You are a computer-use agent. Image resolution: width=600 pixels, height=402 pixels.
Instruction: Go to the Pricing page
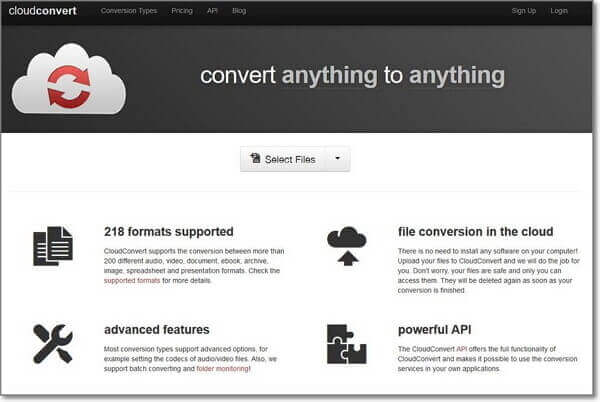[182, 11]
